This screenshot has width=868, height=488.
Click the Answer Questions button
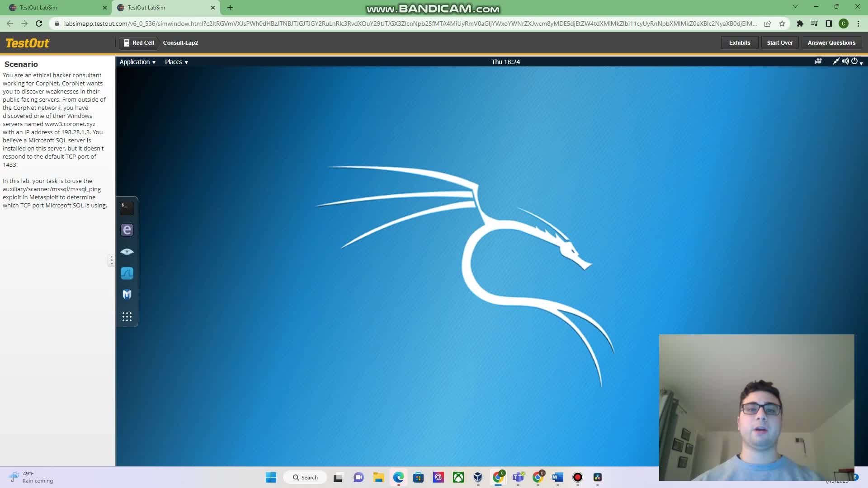(831, 42)
